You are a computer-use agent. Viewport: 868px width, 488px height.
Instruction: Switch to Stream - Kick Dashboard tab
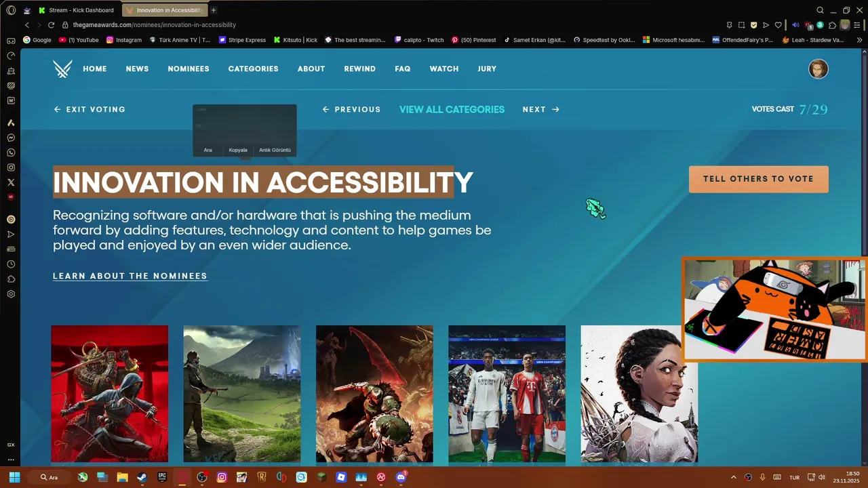(x=77, y=10)
